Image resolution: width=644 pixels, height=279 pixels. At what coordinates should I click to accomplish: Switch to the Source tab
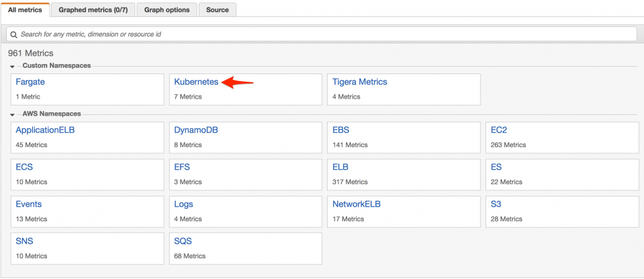[217, 10]
